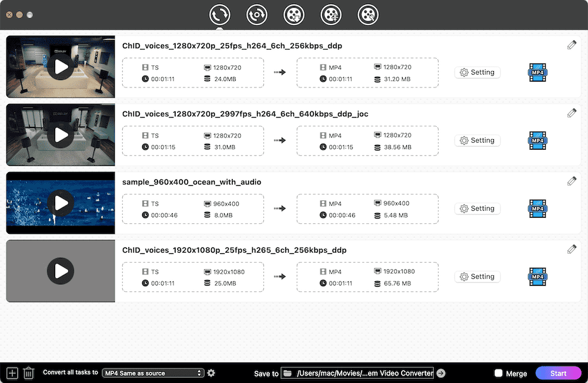Click pencil icon for the 2997fps_640kbps_ddp_joc video
This screenshot has height=383, width=588.
(572, 113)
